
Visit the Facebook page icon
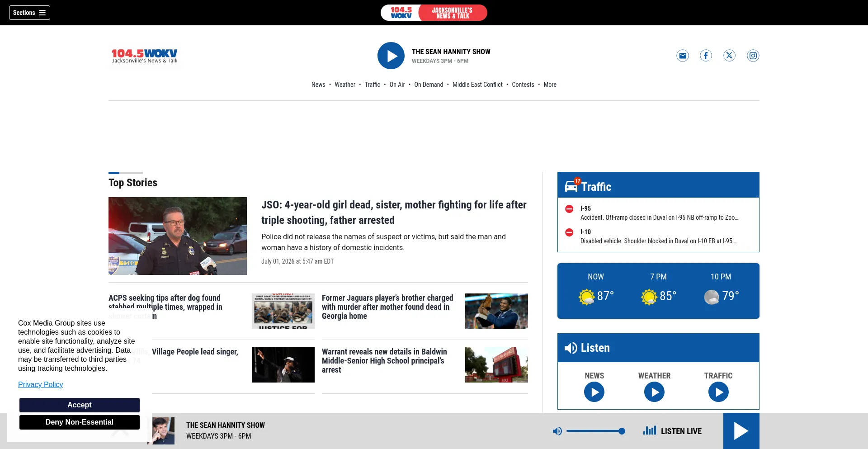(x=706, y=56)
